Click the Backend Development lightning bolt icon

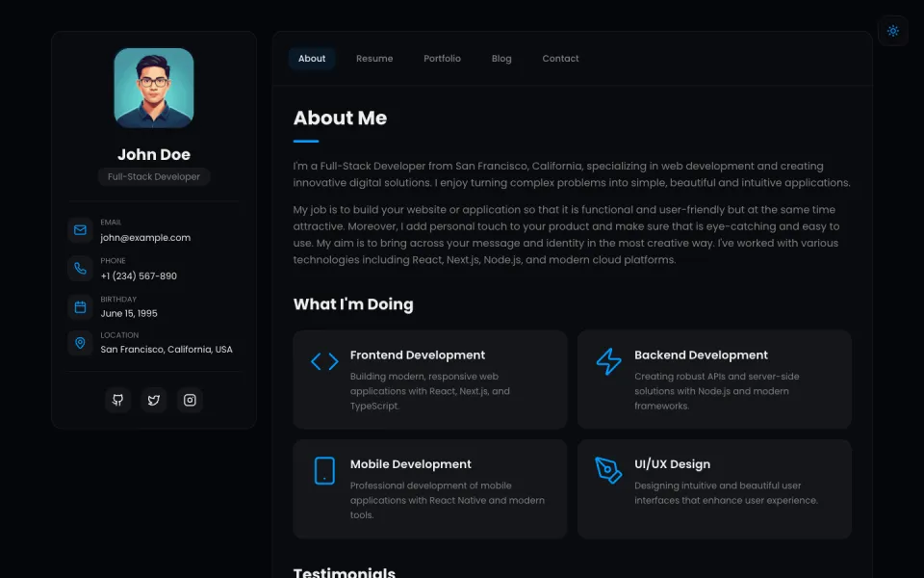click(x=608, y=361)
